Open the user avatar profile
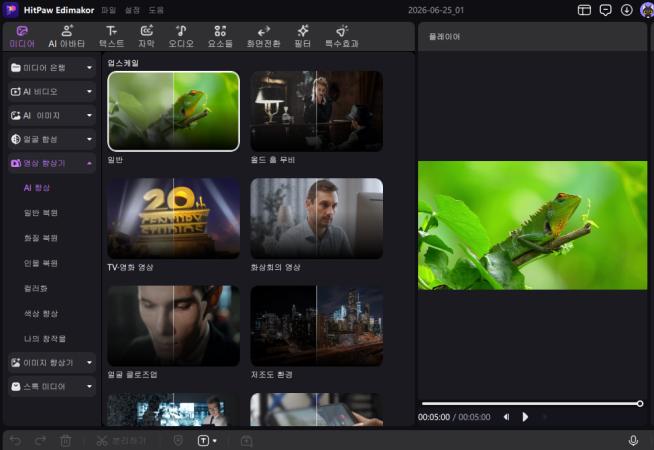This screenshot has width=654, height=450. (x=647, y=10)
